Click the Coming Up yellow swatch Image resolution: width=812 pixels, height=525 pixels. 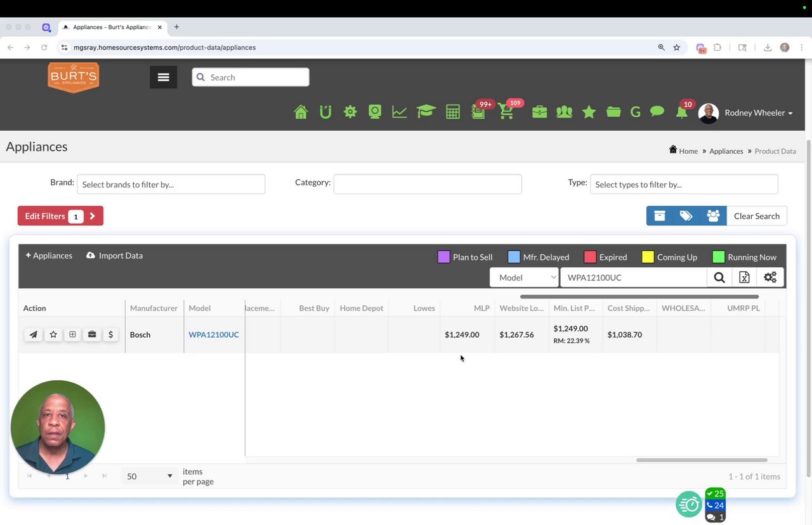point(648,257)
